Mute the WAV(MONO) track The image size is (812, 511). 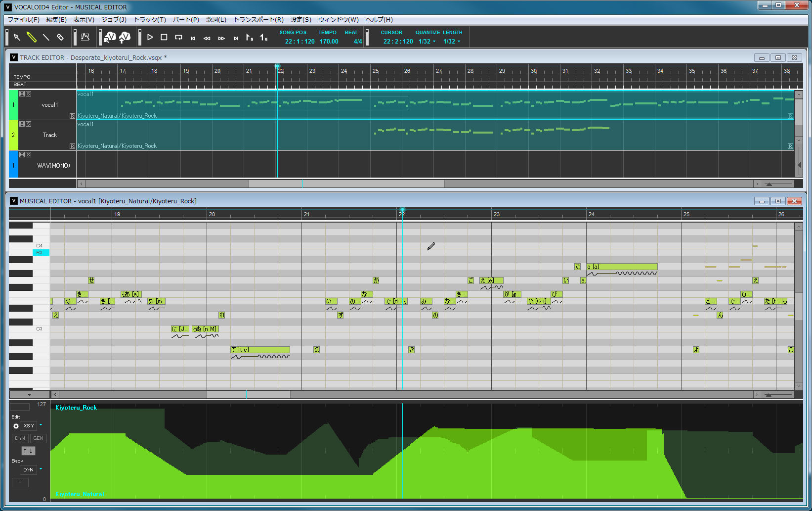pos(22,154)
